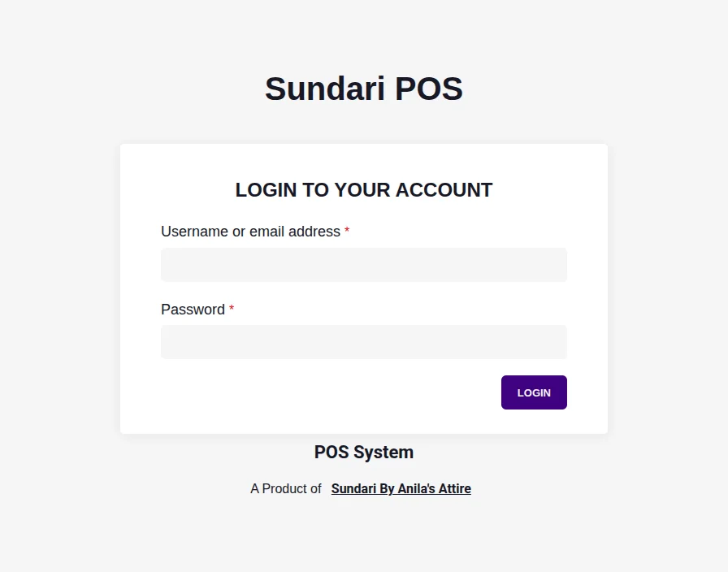This screenshot has width=728, height=572.
Task: Focus the username field to start typing credentials
Action: click(363, 264)
